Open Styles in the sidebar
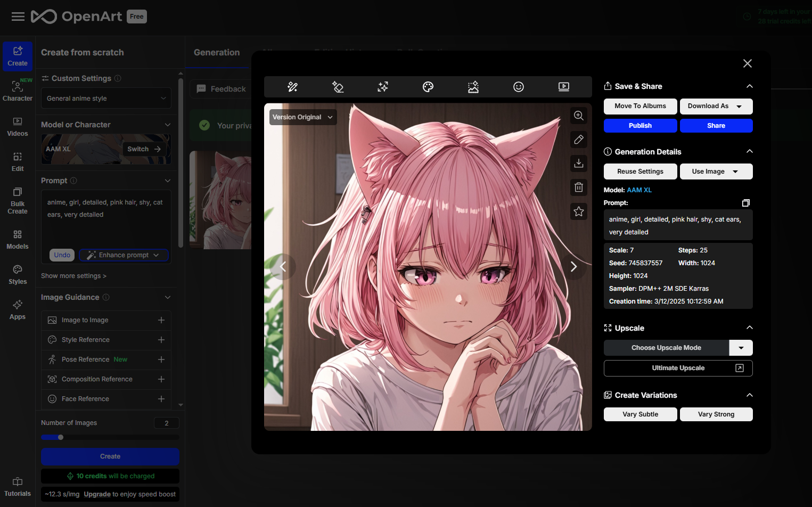The image size is (812, 507). pos(18,275)
